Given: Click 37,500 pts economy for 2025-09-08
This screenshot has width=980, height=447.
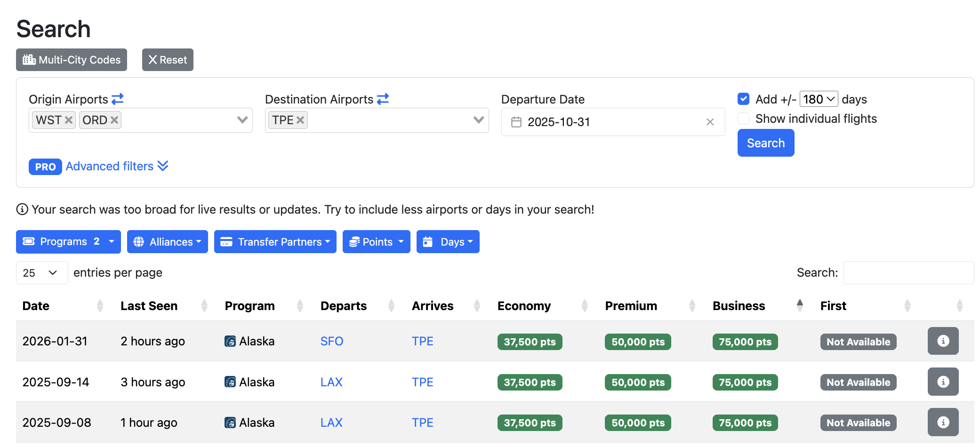Looking at the screenshot, I should point(530,423).
